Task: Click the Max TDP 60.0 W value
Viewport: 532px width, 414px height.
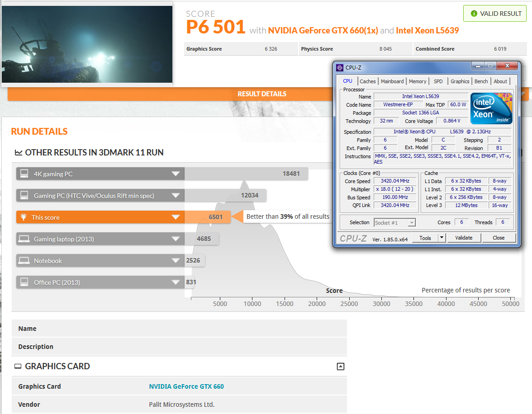Action: [458, 105]
